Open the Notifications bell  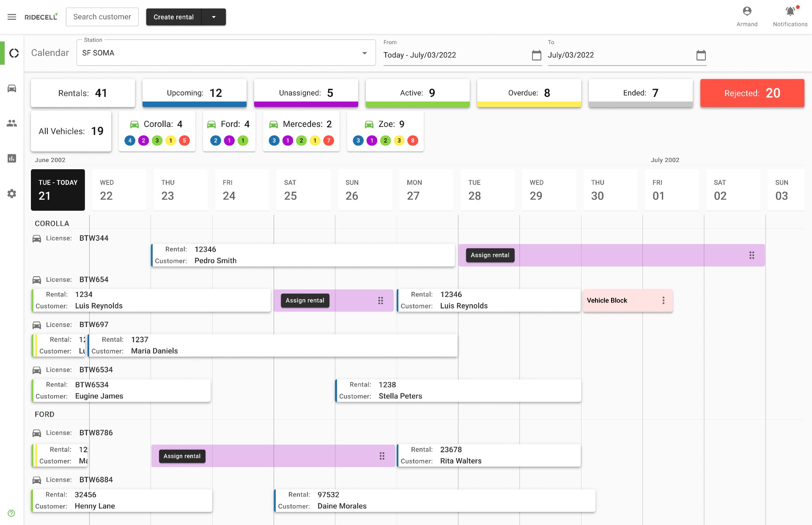point(790,11)
